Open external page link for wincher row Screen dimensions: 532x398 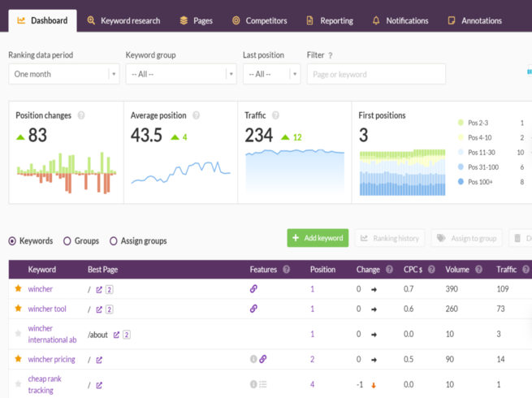(99, 289)
